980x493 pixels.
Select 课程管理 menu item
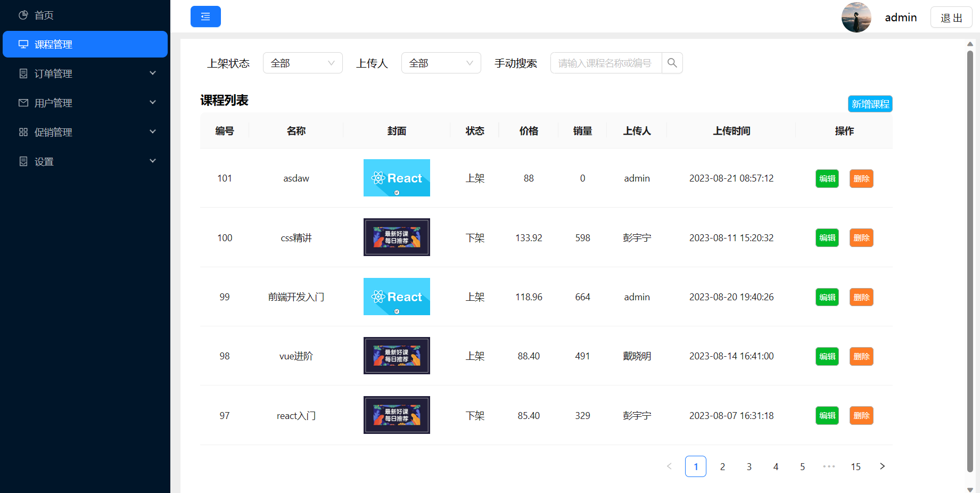(x=85, y=44)
